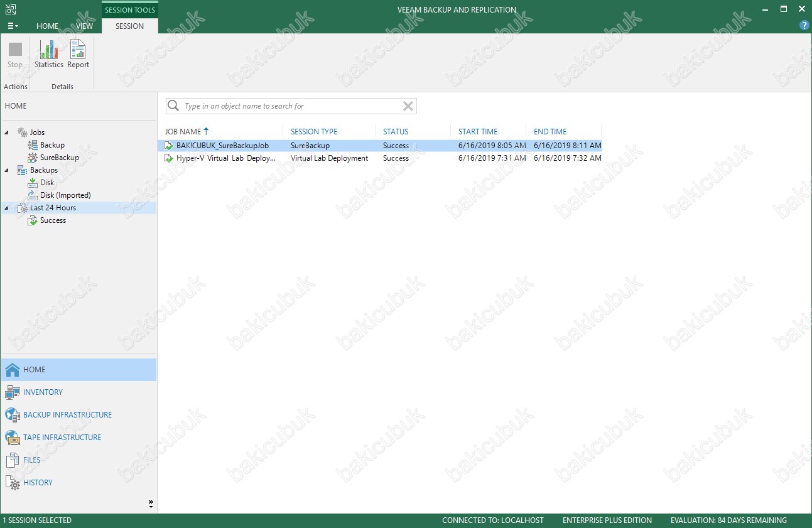Click the Tape Infrastructure icon
The image size is (812, 528).
tap(13, 438)
